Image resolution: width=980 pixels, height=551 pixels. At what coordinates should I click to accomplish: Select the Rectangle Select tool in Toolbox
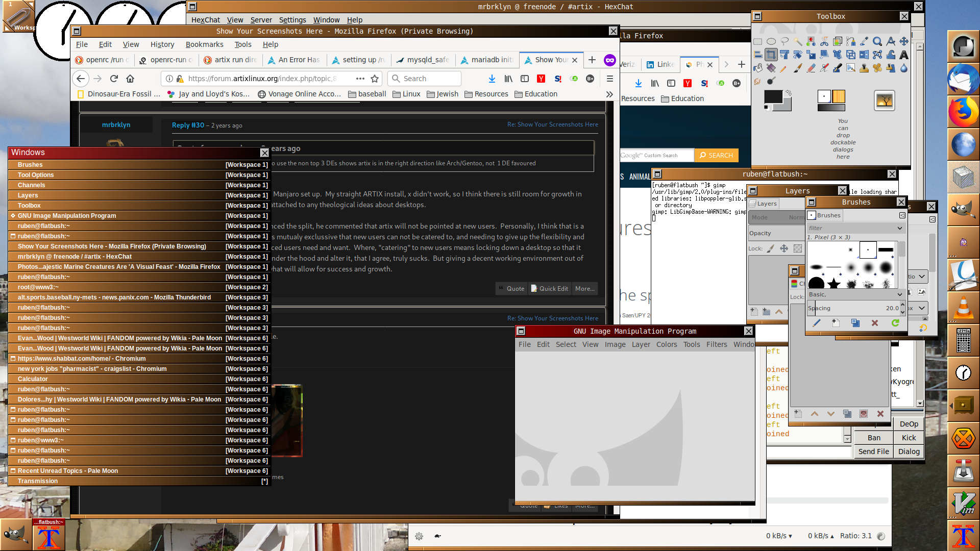point(757,41)
